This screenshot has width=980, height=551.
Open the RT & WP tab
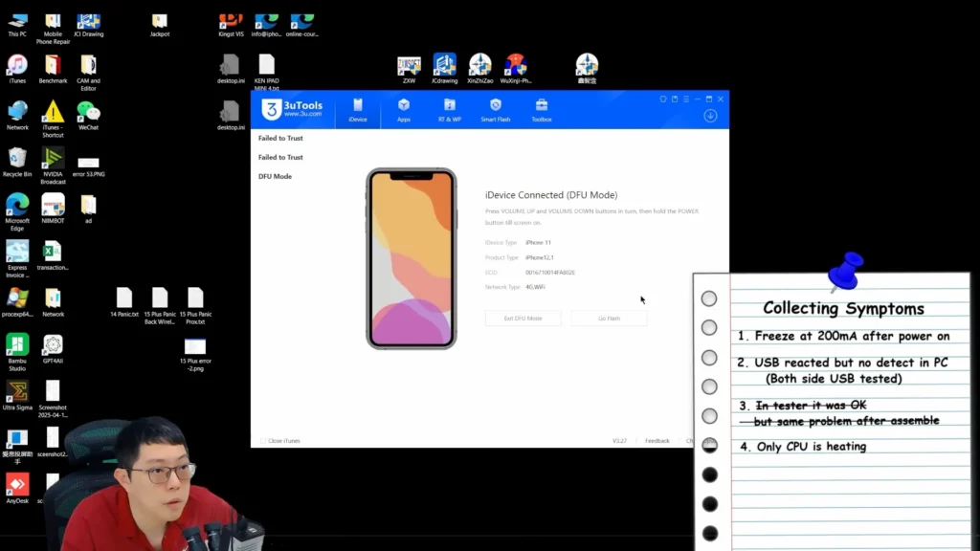[450, 110]
